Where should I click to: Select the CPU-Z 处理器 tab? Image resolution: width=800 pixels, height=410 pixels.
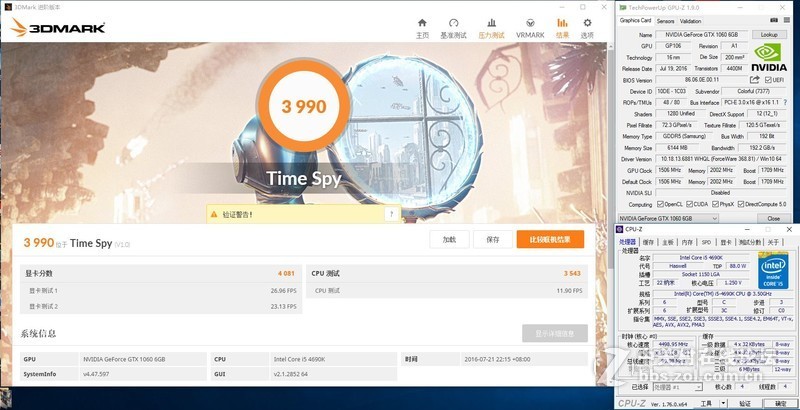[x=628, y=242]
